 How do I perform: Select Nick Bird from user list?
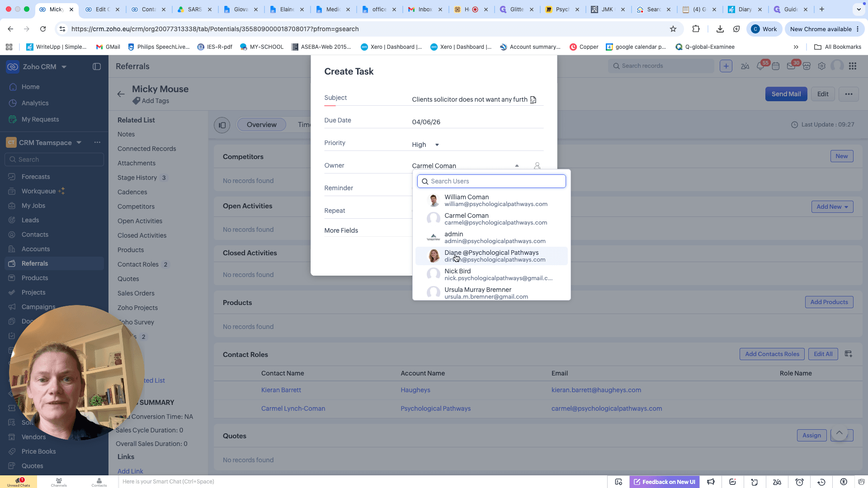pyautogui.click(x=491, y=274)
